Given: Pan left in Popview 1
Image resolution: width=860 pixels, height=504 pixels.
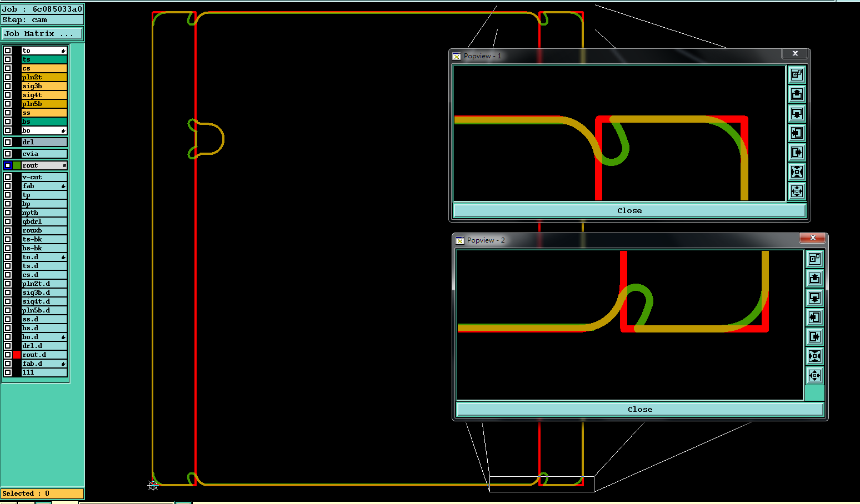Looking at the screenshot, I should pyautogui.click(x=797, y=133).
